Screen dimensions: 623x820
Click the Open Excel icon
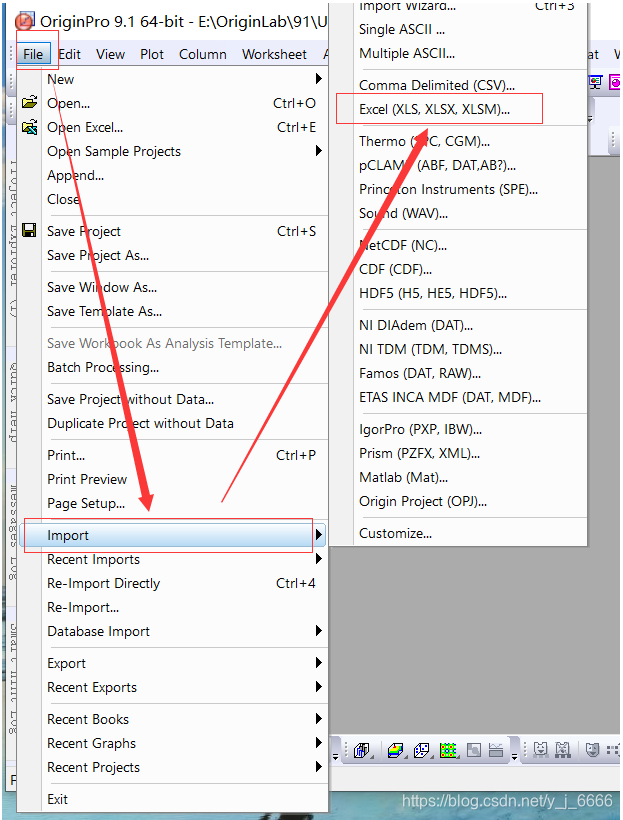[29, 127]
